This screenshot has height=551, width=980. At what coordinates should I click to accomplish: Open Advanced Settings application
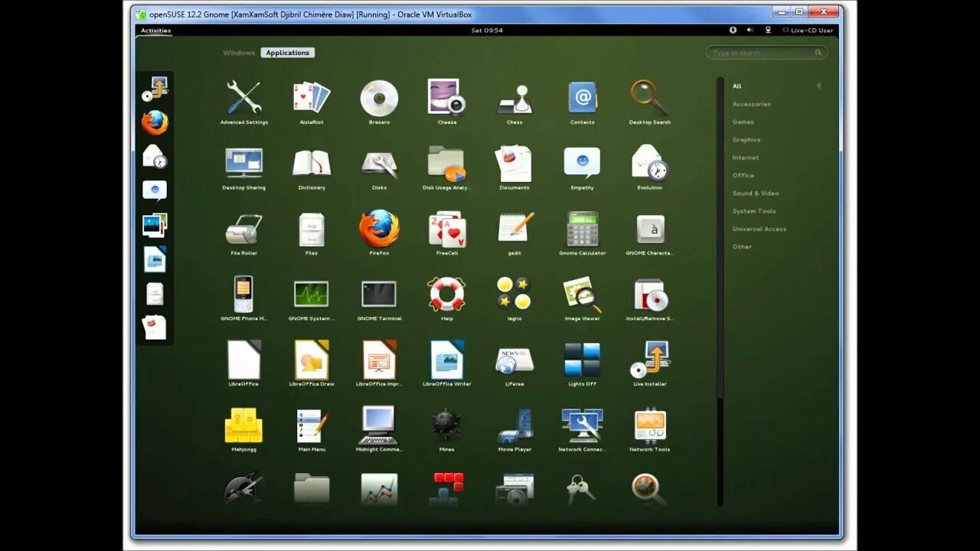[x=244, y=102]
